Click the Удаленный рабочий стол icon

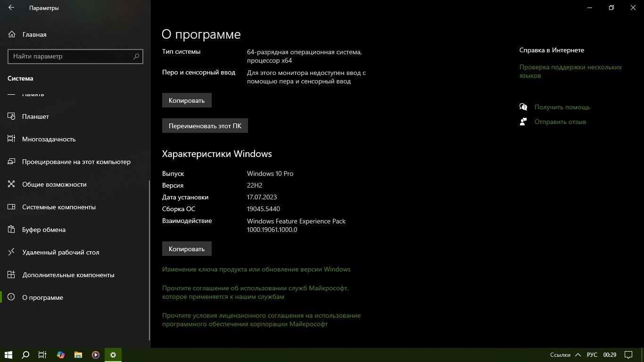[12, 252]
